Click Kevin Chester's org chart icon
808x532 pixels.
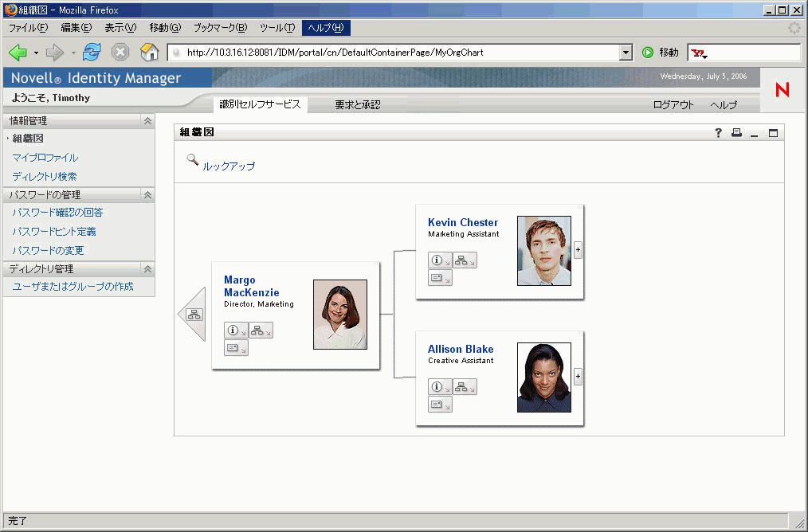tap(465, 260)
